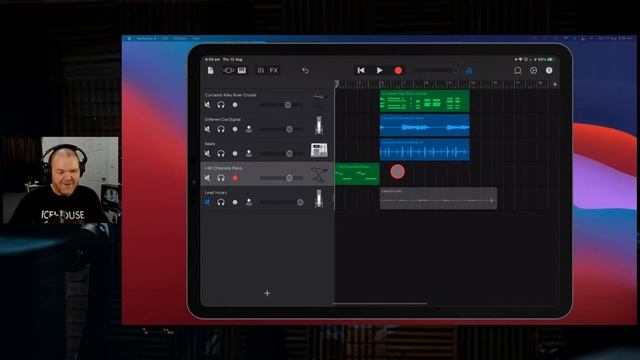The height and width of the screenshot is (360, 640).
Task: Select the green chords region on top track
Action: 424,101
